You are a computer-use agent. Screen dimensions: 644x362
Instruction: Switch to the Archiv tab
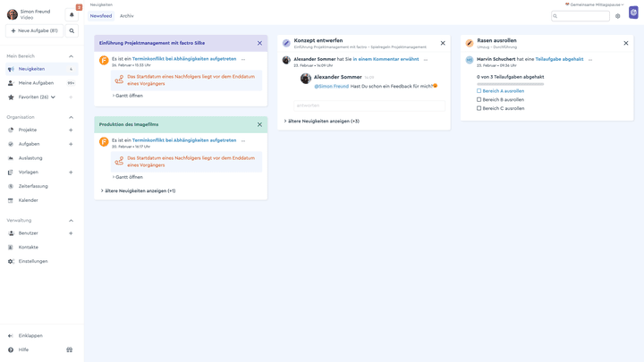(x=126, y=16)
